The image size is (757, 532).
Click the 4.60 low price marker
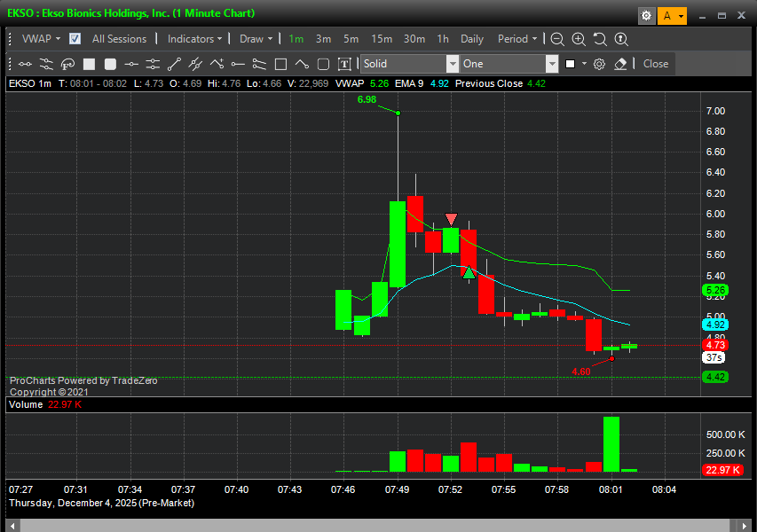[x=580, y=372]
